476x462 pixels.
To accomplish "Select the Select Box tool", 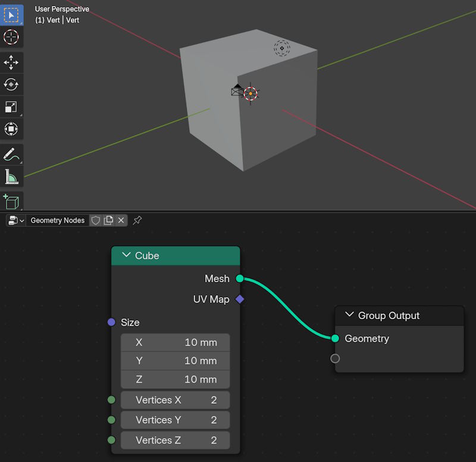I will tap(11, 14).
